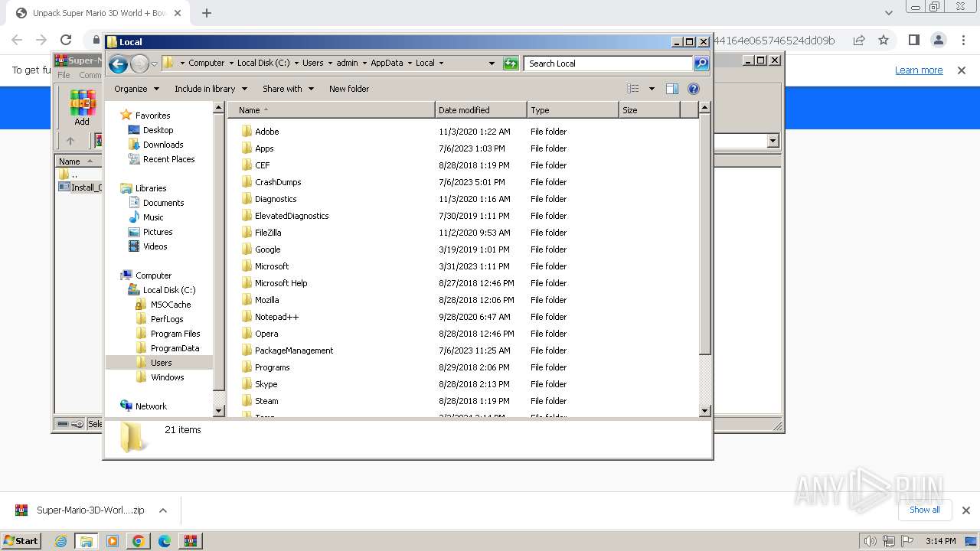The image size is (980, 551).
Task: Open Internet Explorer from taskbar
Action: point(60,541)
